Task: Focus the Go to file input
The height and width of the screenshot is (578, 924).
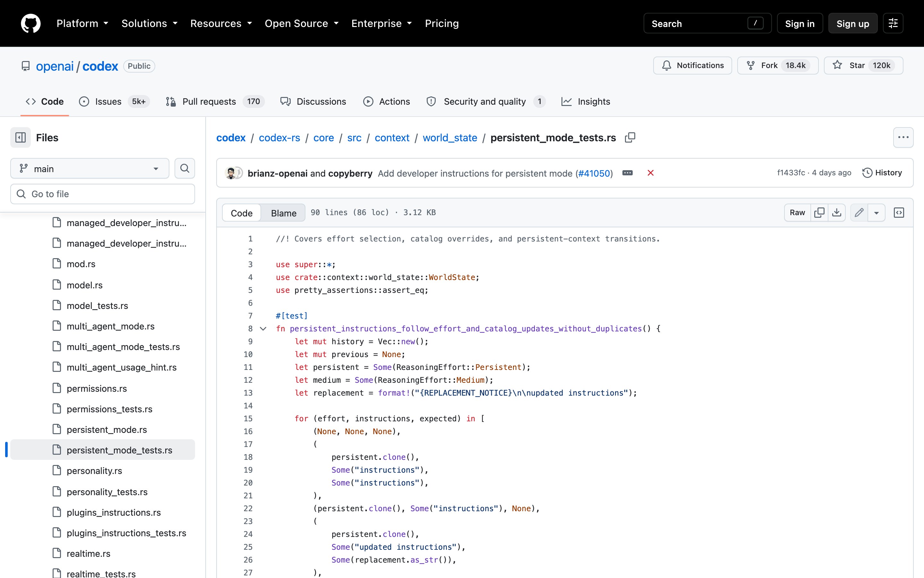Action: click(103, 194)
